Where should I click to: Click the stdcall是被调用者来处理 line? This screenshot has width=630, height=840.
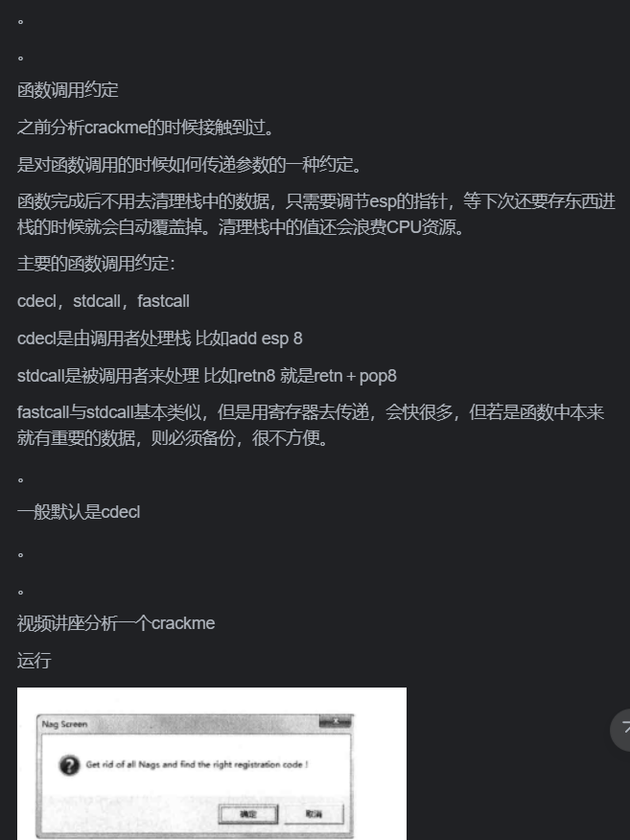tap(207, 376)
